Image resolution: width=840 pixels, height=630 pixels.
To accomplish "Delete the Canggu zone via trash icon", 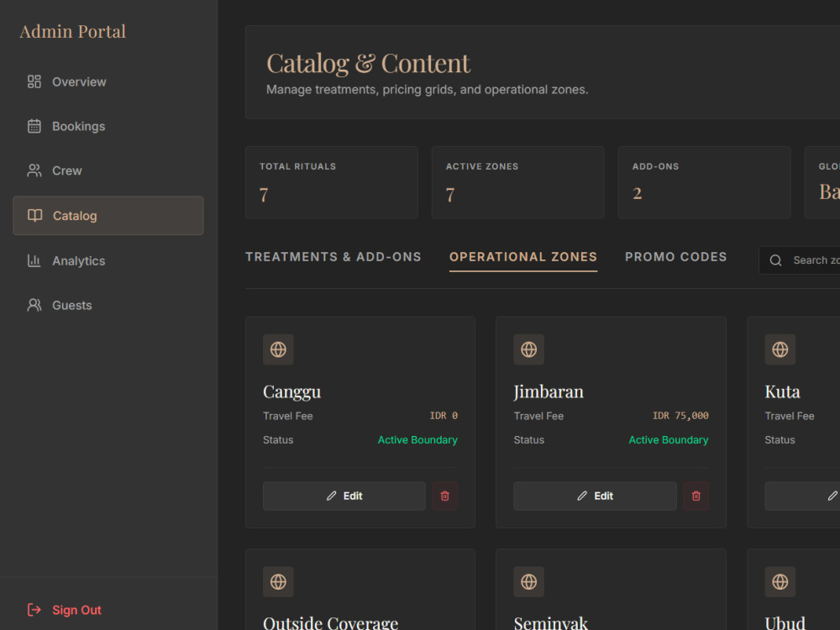I will click(x=444, y=496).
